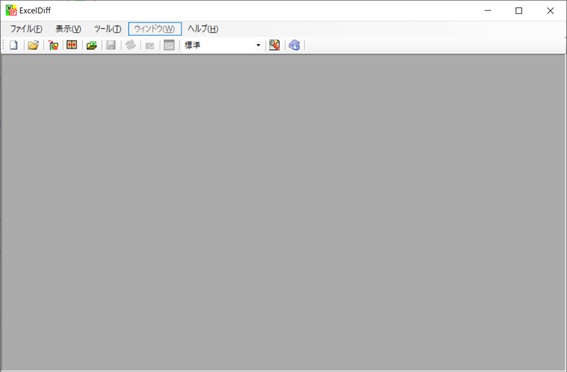Viewport: 567px width, 372px height.
Task: Expand the 標準 dropdown arrow
Action: (x=258, y=45)
